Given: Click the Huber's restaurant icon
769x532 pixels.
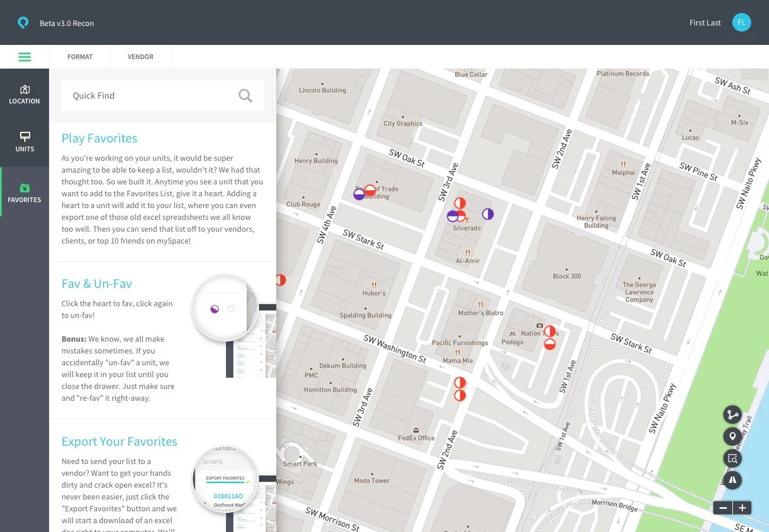Looking at the screenshot, I should (x=374, y=285).
